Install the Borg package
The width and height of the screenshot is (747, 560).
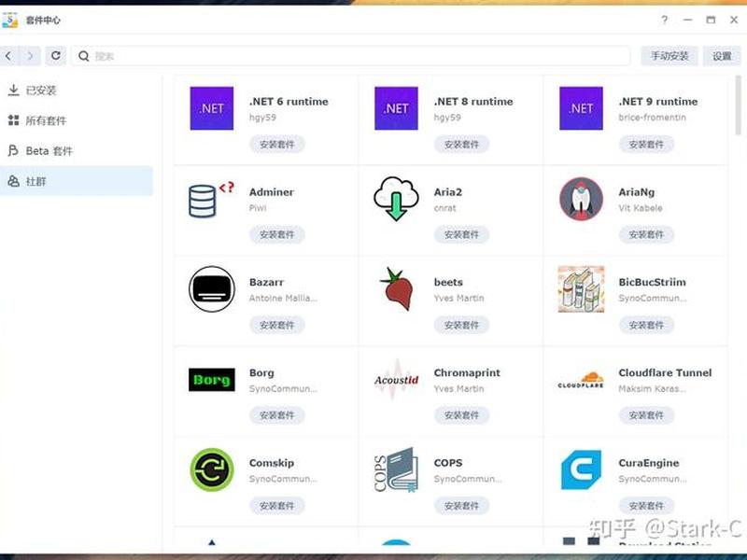tap(276, 414)
